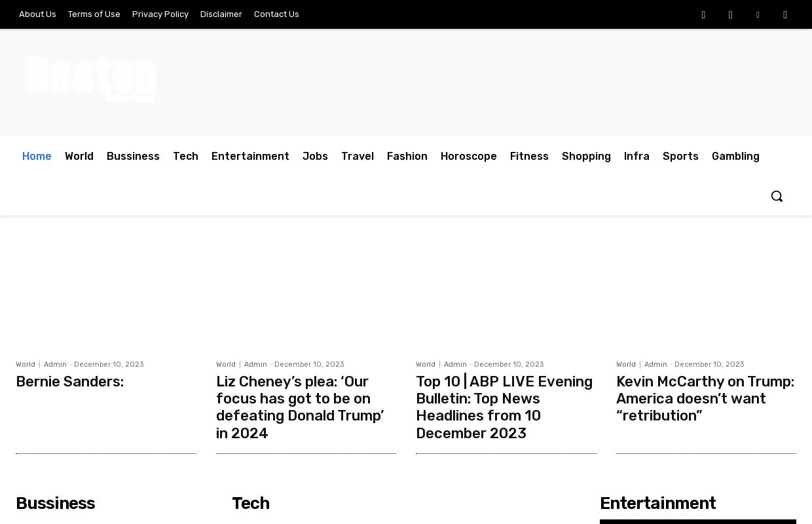View the Privacy Policy link

(x=160, y=14)
